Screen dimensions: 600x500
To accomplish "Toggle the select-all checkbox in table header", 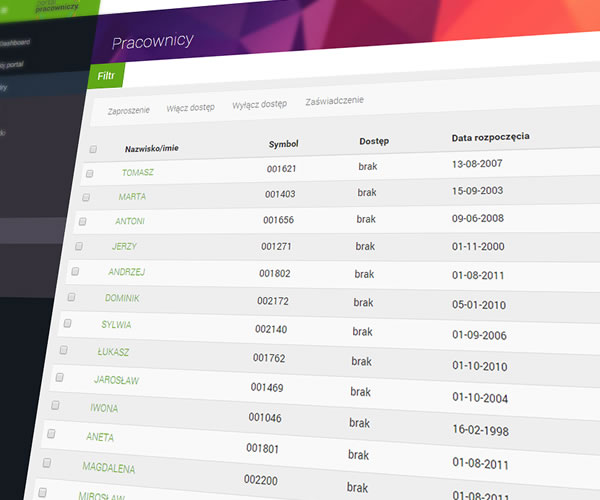I will pos(93,149).
